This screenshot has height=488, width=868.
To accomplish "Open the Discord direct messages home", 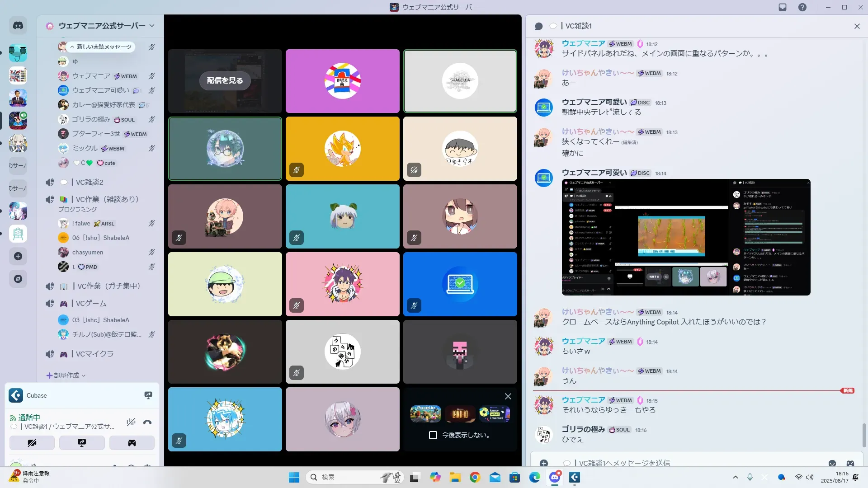I will tap(18, 26).
